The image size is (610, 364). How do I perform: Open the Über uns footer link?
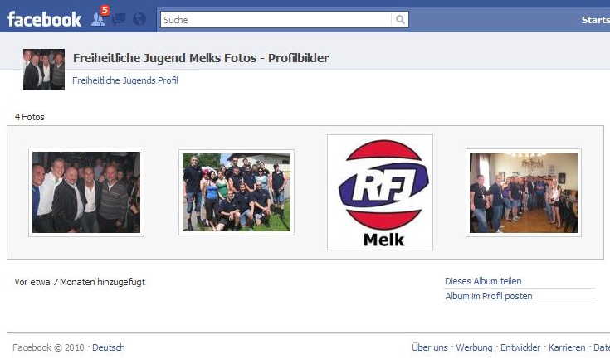point(430,347)
